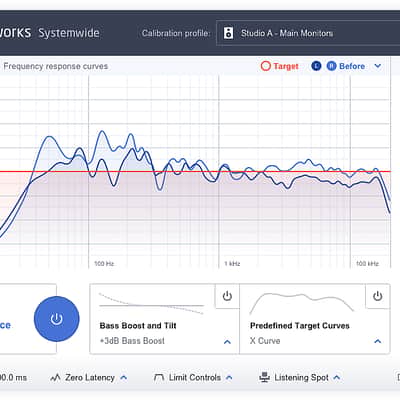
Task: Click the 'Studio A - Main Monitors' profile name
Action: (287, 33)
